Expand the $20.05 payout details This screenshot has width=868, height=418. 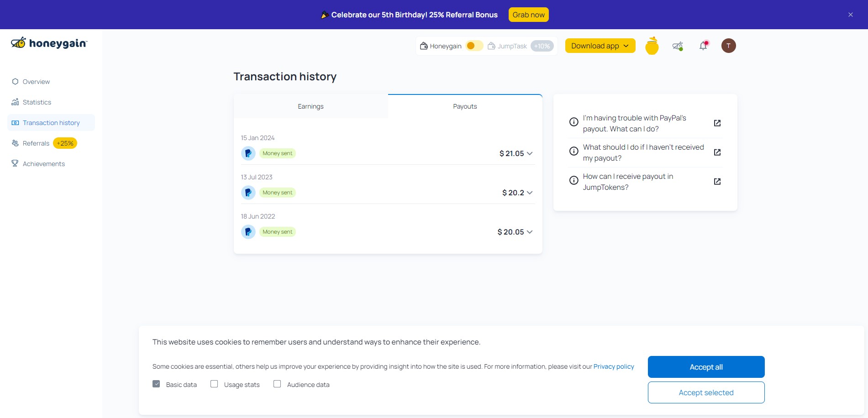(x=530, y=232)
